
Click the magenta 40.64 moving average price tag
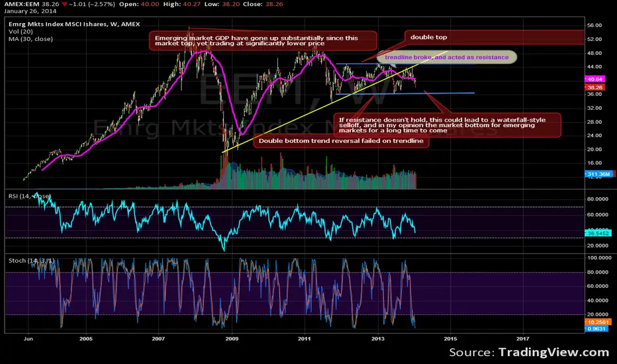pyautogui.click(x=594, y=79)
